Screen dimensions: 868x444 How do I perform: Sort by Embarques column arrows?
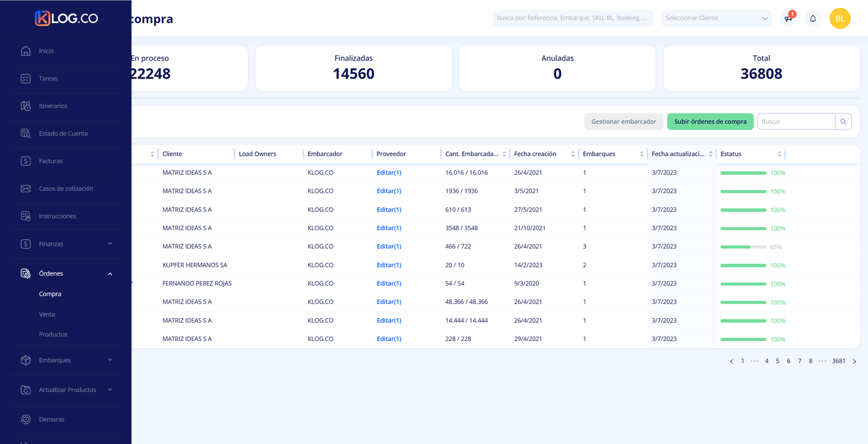(x=642, y=154)
